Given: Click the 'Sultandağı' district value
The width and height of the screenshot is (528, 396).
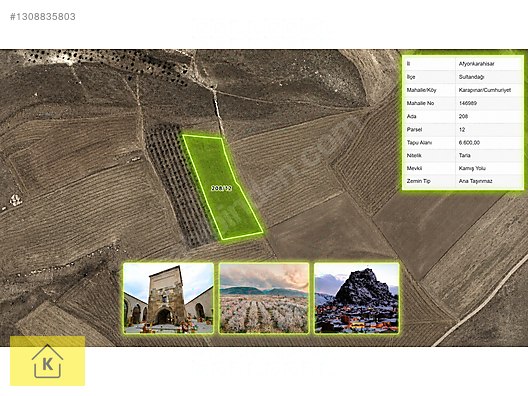Looking at the screenshot, I should [x=471, y=77].
